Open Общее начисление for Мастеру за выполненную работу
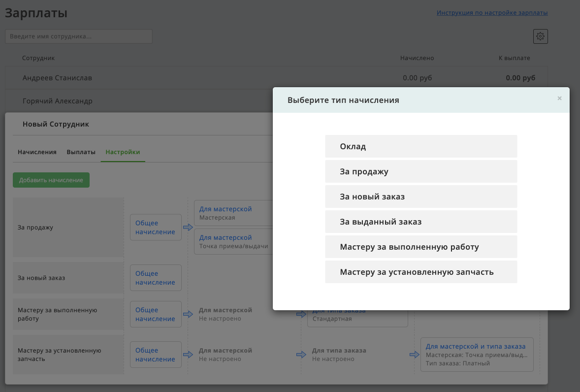The height and width of the screenshot is (392, 580). pos(156,314)
